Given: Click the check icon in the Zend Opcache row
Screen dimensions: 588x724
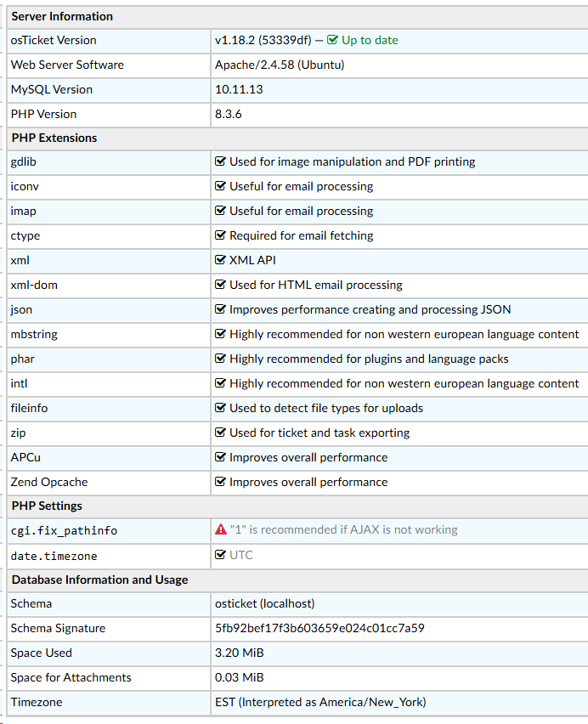Looking at the screenshot, I should [x=221, y=482].
